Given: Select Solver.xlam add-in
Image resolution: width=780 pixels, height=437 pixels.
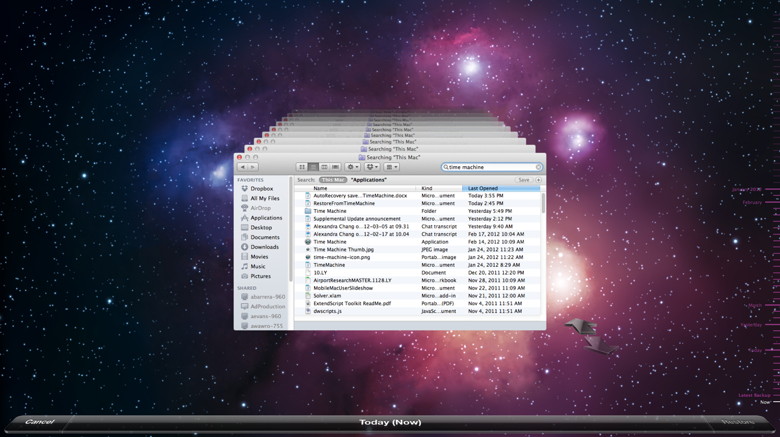Looking at the screenshot, I should click(417, 296).
